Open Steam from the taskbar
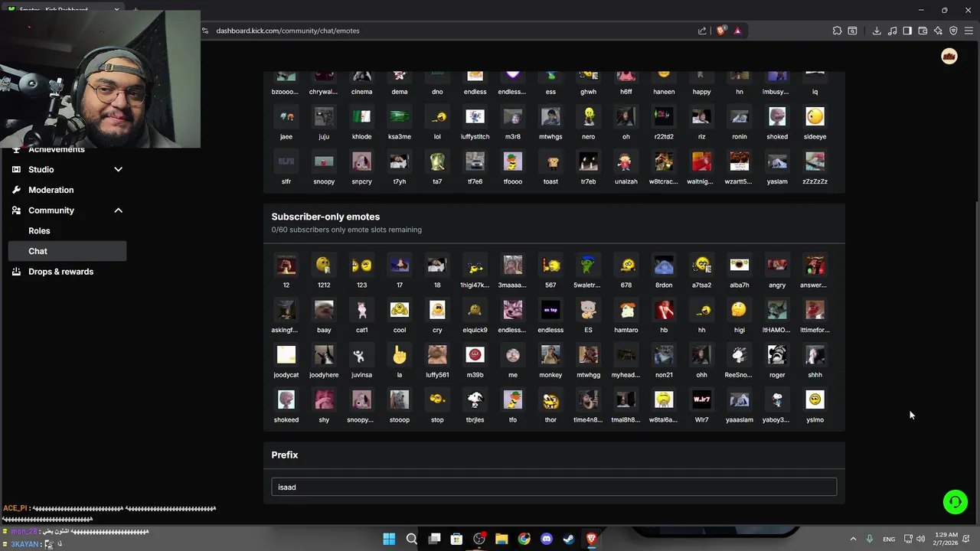980x551 pixels. point(569,539)
